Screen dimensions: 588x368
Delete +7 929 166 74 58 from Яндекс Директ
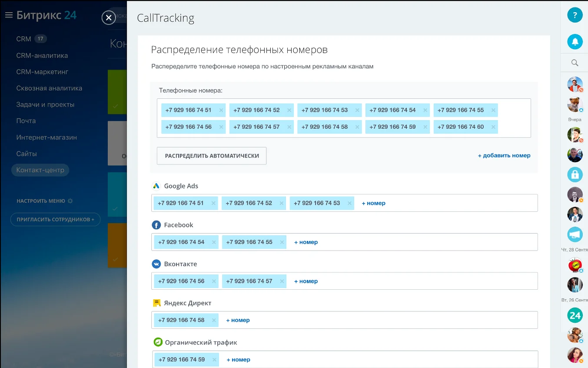tap(214, 320)
